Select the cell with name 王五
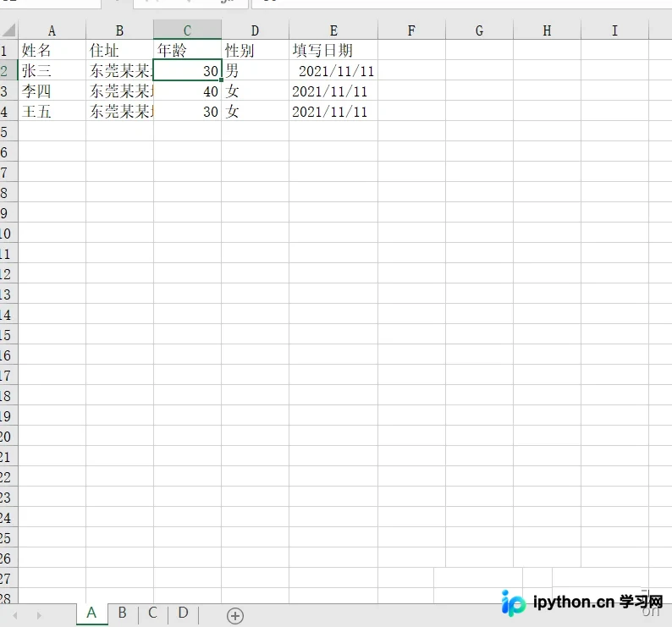Screen dimensions: 672x627 tap(52, 111)
